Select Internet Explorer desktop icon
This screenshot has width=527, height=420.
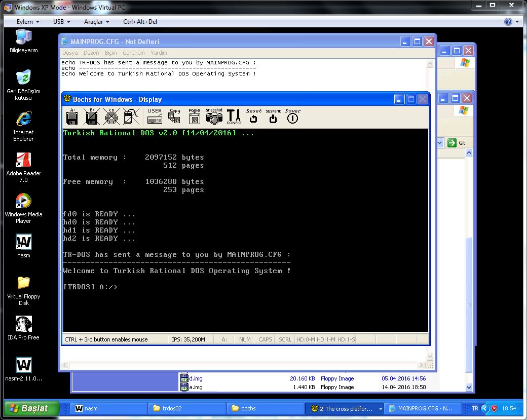pos(23,126)
